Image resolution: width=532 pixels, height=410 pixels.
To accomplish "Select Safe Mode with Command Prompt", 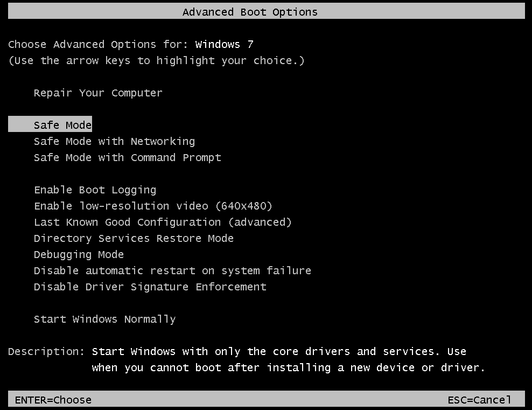I will pos(127,158).
